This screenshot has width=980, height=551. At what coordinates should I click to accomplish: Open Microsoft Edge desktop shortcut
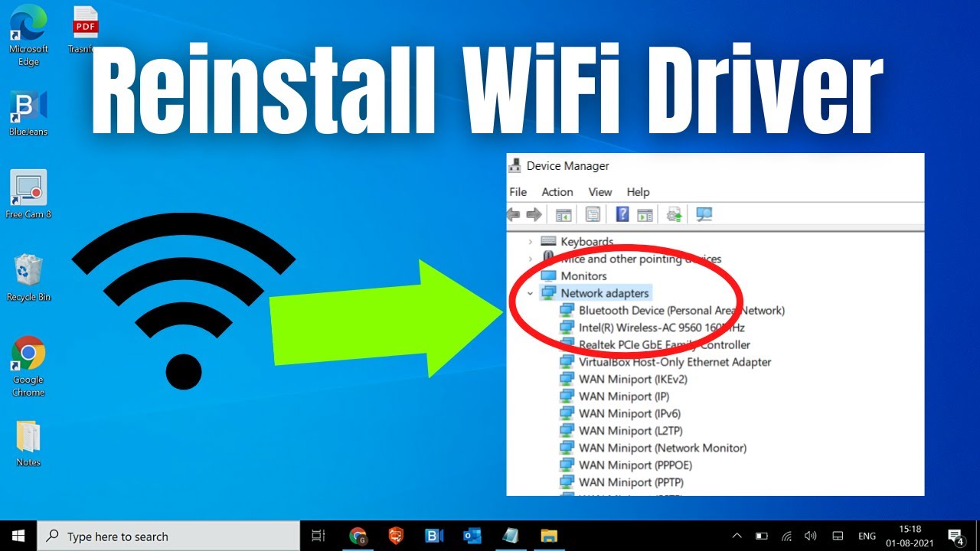click(x=28, y=35)
